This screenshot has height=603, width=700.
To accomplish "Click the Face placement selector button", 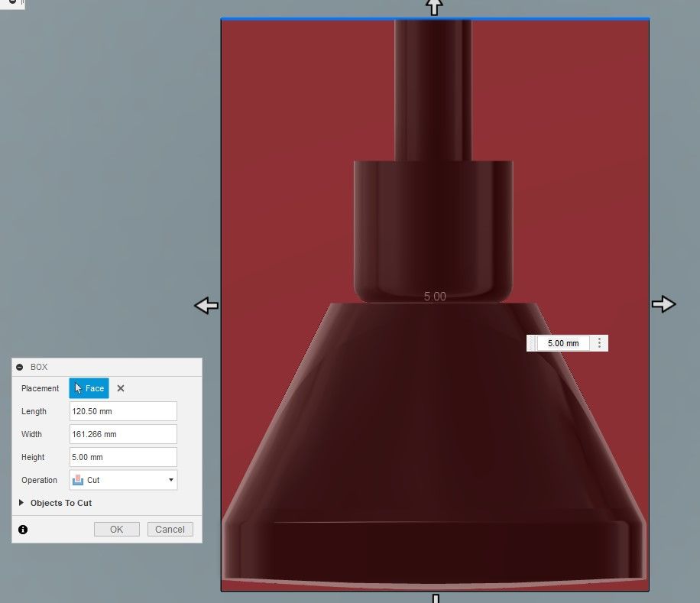I will point(89,388).
